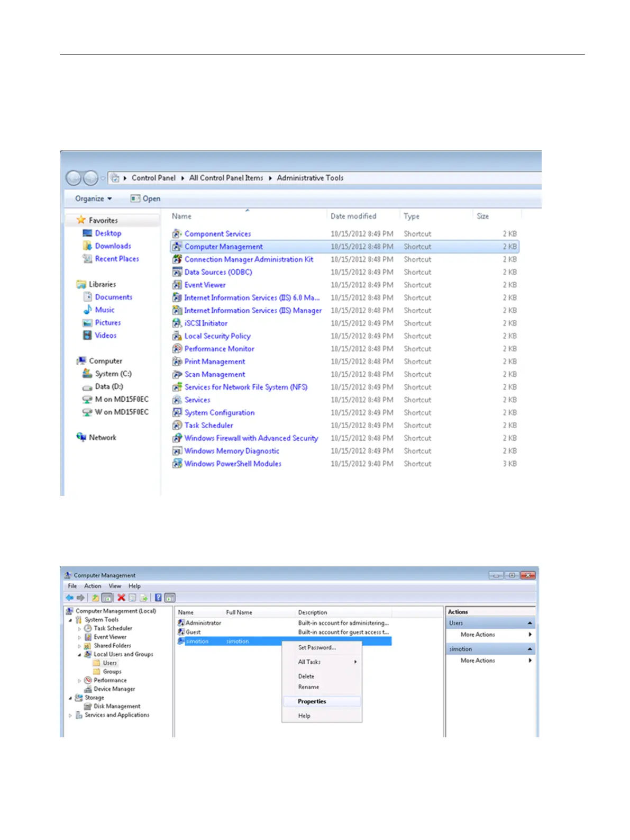Select Data (D:) drive in Explorer

pyautogui.click(x=109, y=386)
